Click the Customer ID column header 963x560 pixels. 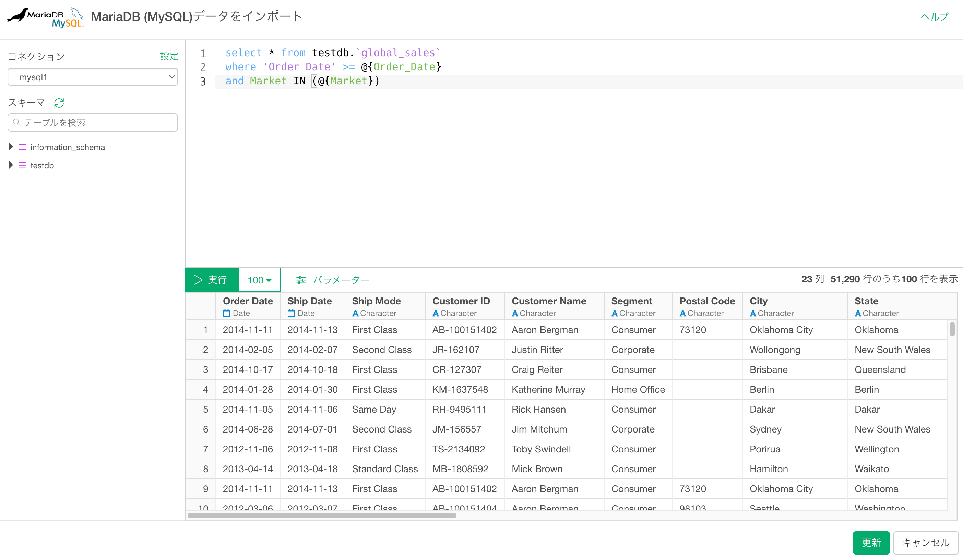click(465, 306)
